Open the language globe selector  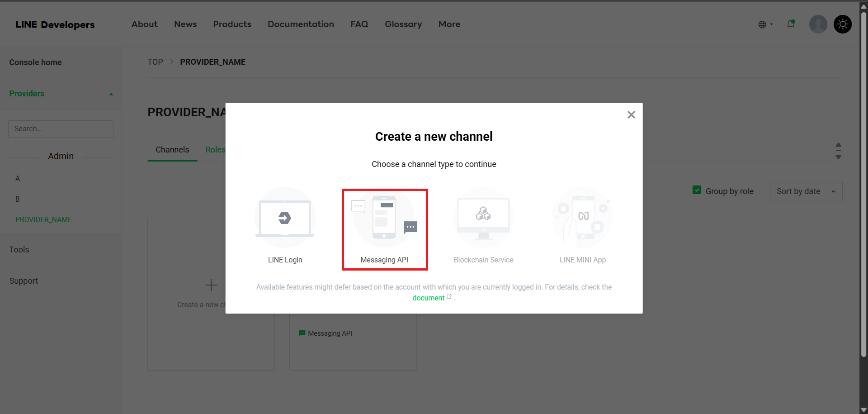(765, 24)
